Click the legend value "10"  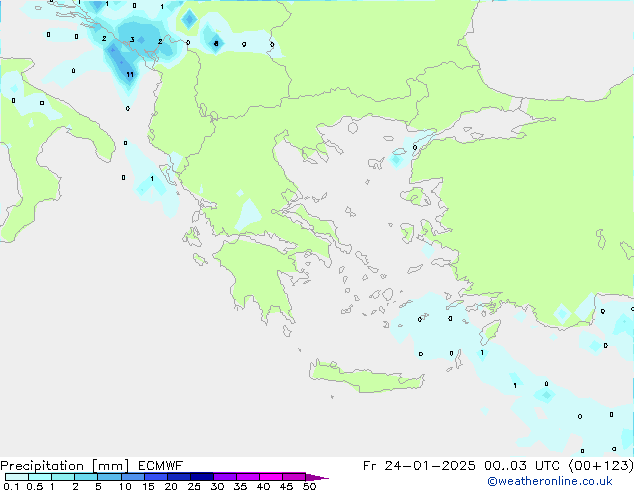pos(125,486)
